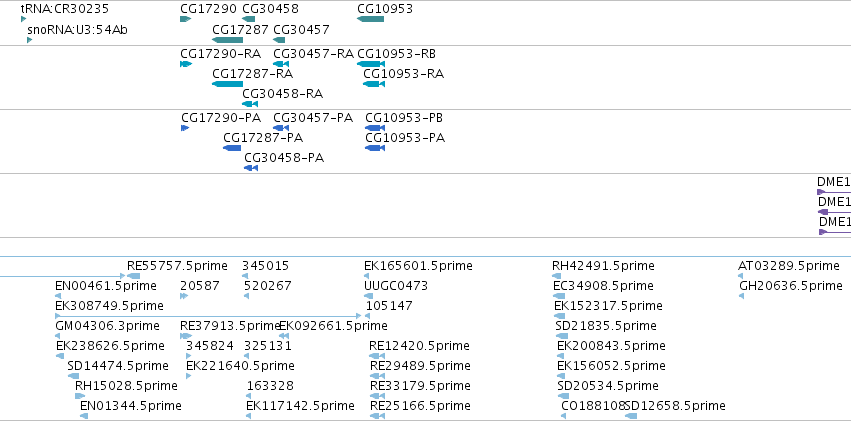The height and width of the screenshot is (421, 851).
Task: Click the RH42491.5prime label
Action: [604, 266]
